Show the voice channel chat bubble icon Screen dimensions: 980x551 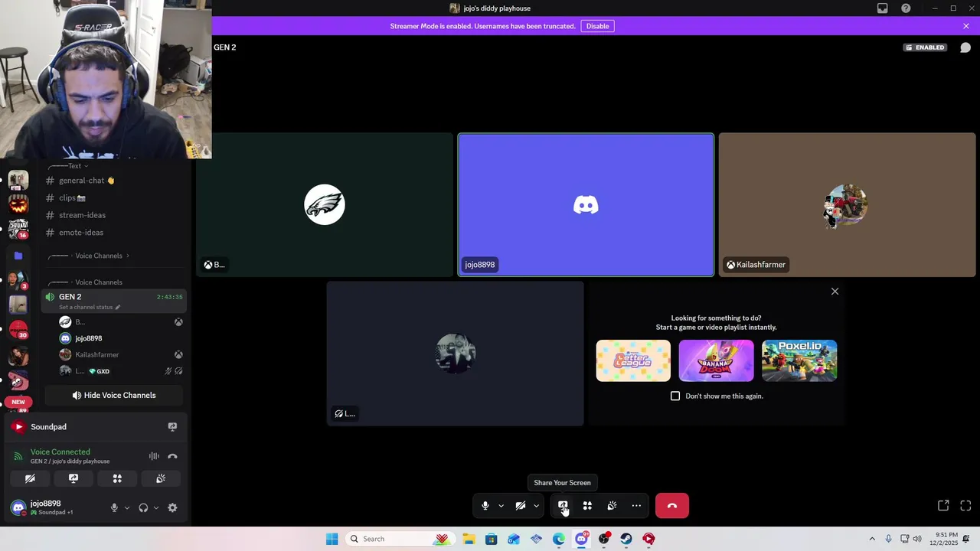click(965, 47)
